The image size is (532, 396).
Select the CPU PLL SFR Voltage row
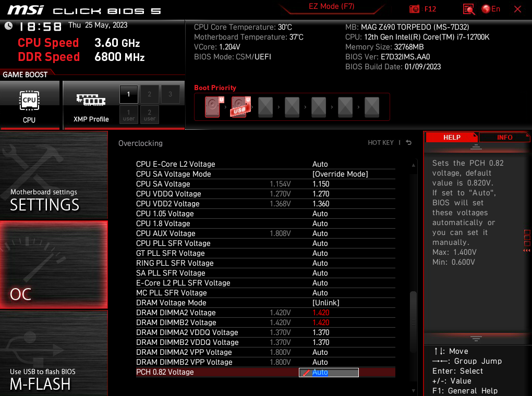[265, 243]
